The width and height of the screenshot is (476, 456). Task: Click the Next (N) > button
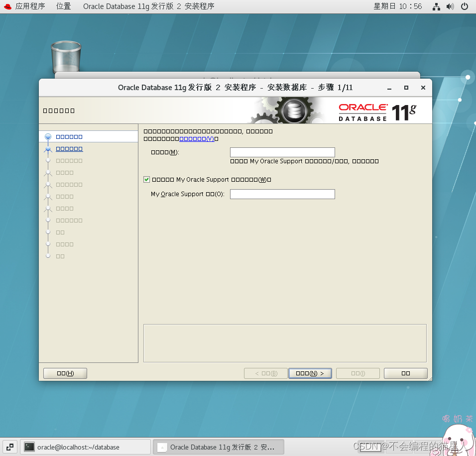pyautogui.click(x=310, y=373)
